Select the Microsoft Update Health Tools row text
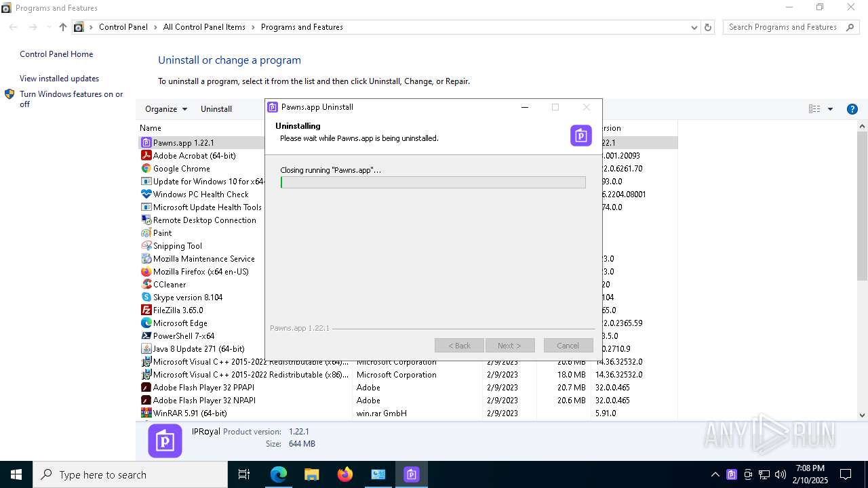This screenshot has width=868, height=488. coord(208,207)
